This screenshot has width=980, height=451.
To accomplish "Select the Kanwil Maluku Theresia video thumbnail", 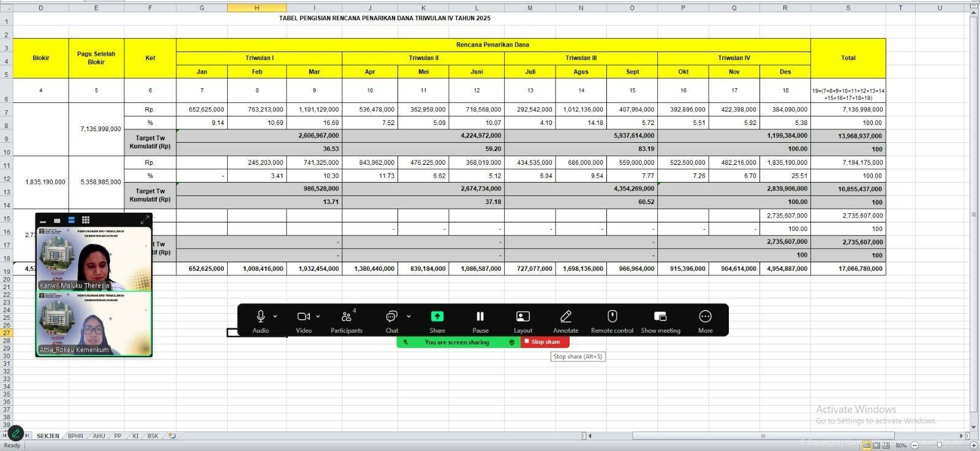I will point(94,259).
